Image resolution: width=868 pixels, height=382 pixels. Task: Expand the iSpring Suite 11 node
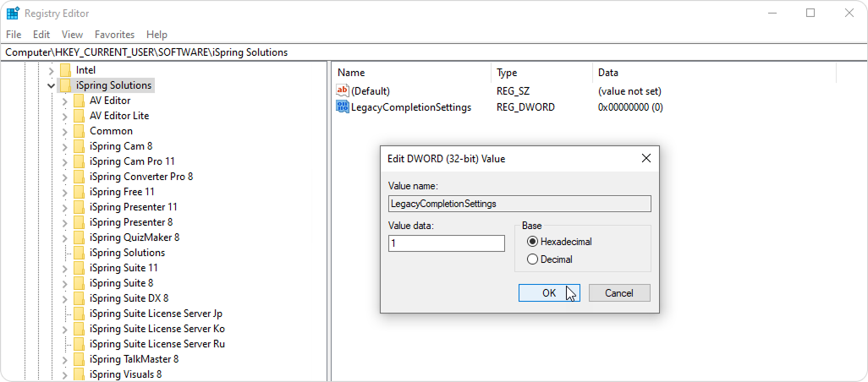point(65,268)
